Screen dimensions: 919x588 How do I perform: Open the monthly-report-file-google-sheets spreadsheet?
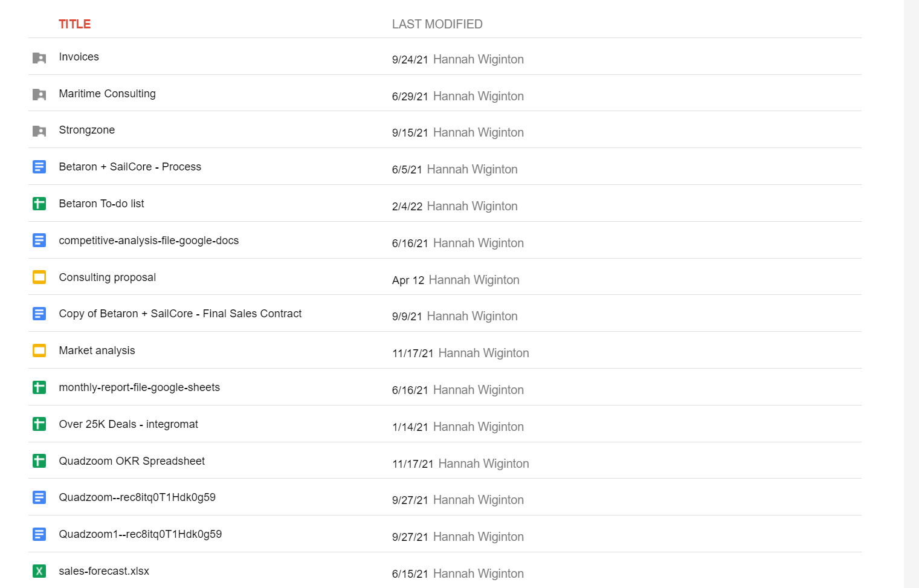pos(139,387)
